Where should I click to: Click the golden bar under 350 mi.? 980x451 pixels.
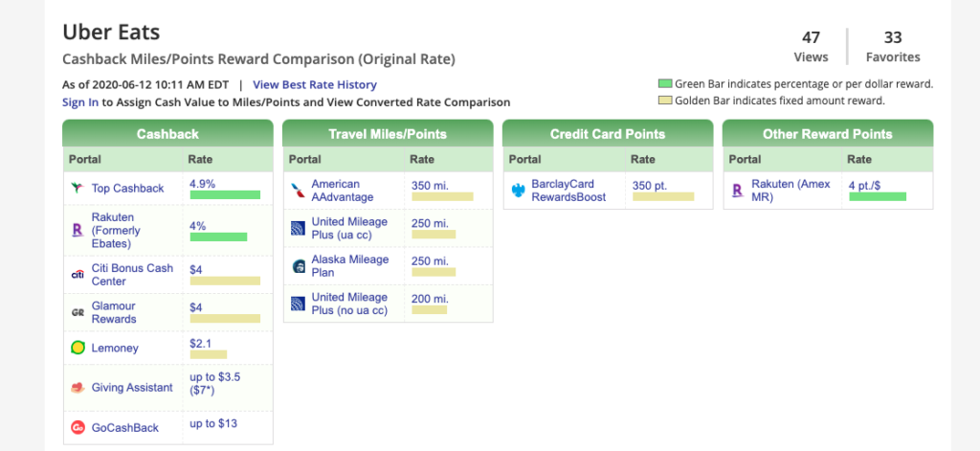point(441,196)
